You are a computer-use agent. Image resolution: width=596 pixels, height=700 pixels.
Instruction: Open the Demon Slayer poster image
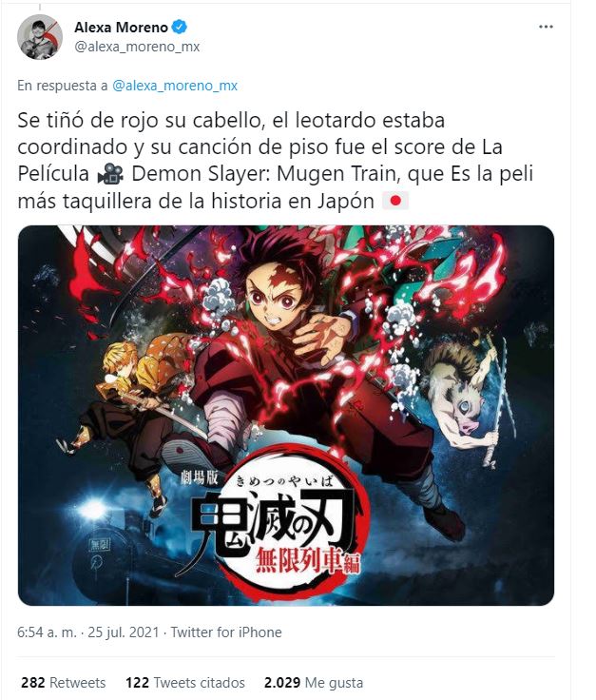[x=286, y=416]
